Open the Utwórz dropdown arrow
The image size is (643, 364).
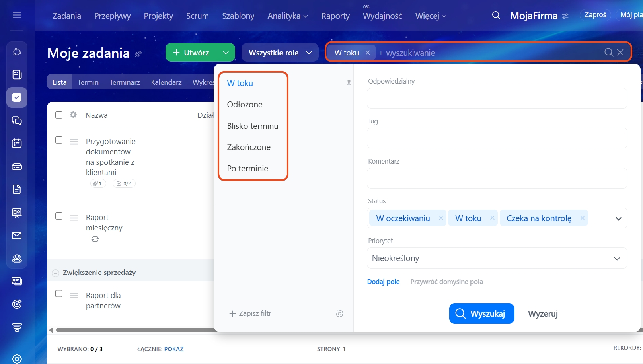pos(226,53)
